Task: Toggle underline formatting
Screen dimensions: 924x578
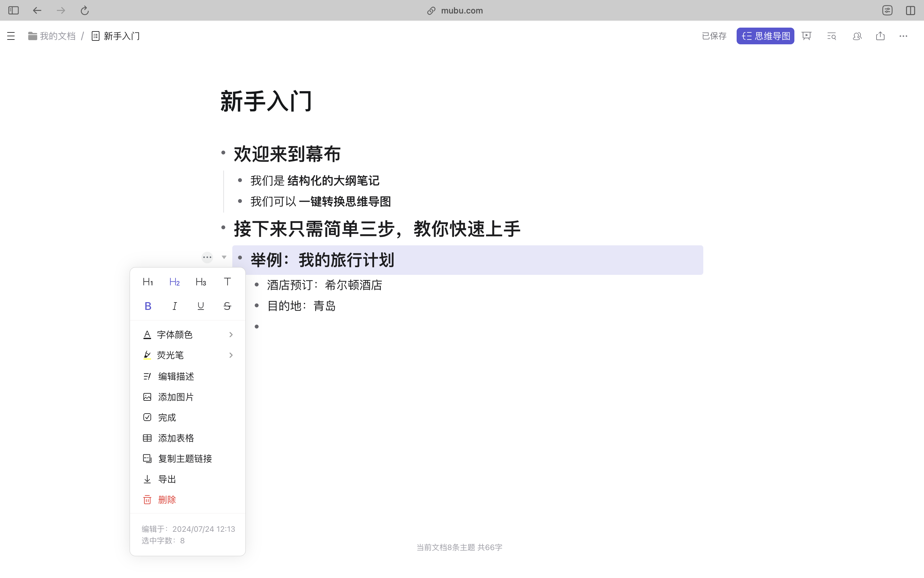Action: [201, 306]
